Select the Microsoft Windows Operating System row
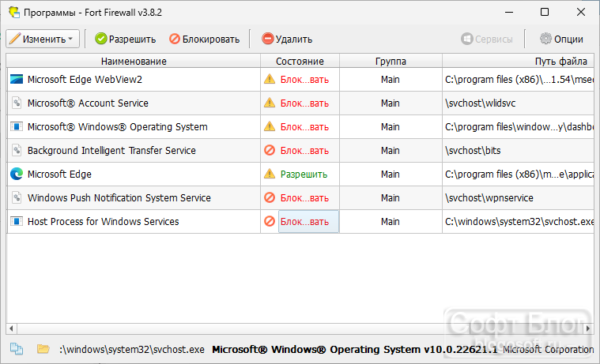 pos(300,127)
